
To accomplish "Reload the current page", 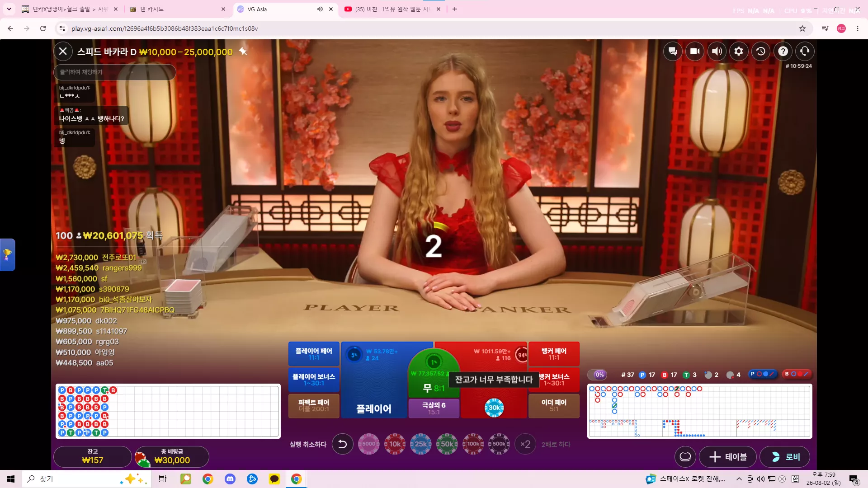I will [x=43, y=28].
